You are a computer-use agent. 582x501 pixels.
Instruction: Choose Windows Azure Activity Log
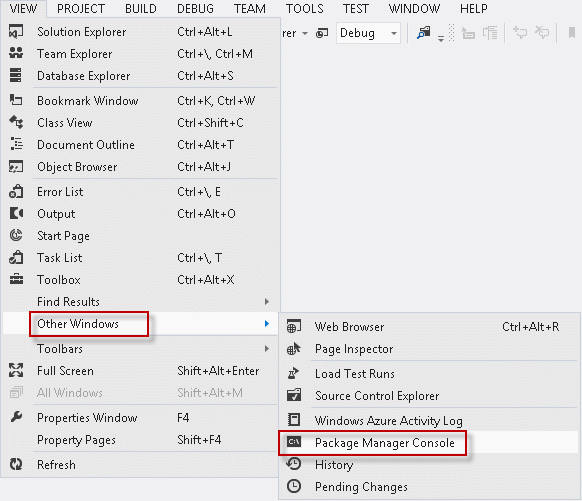click(429, 420)
